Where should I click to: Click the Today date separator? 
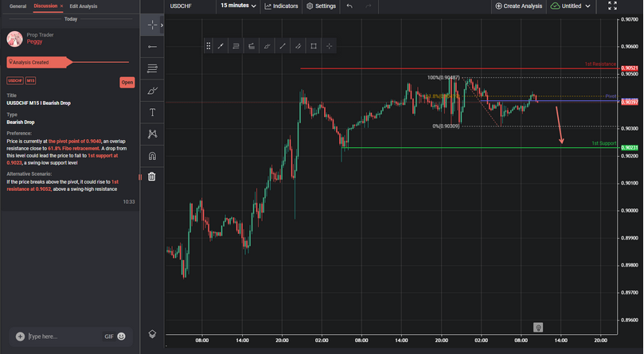point(71,19)
